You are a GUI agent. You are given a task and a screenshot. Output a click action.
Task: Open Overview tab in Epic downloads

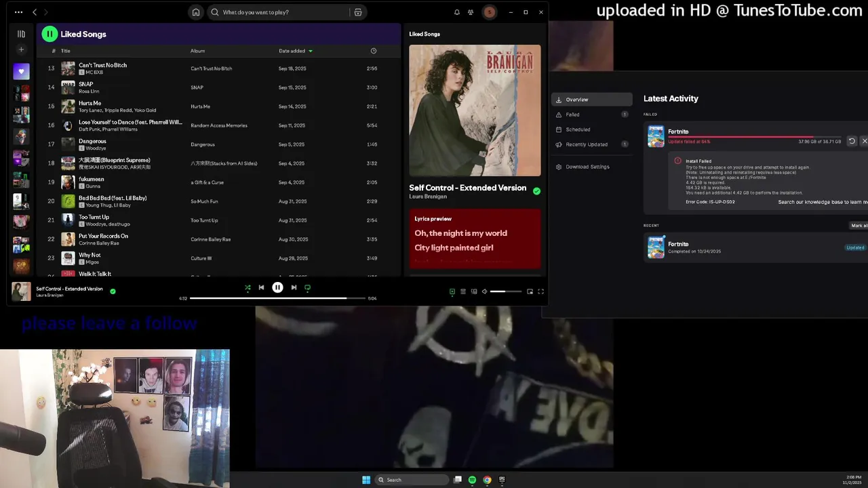[x=592, y=100]
